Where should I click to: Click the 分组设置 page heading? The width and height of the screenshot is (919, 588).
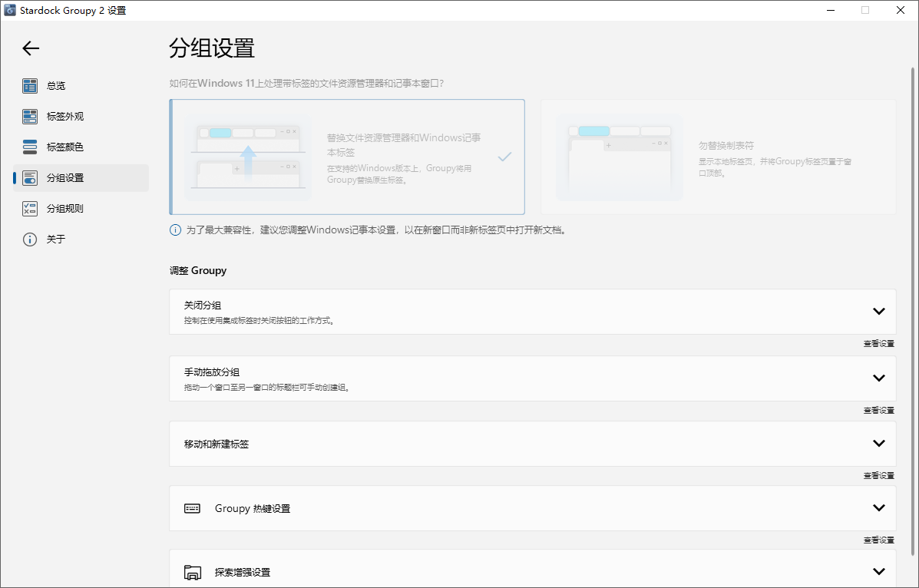(212, 48)
